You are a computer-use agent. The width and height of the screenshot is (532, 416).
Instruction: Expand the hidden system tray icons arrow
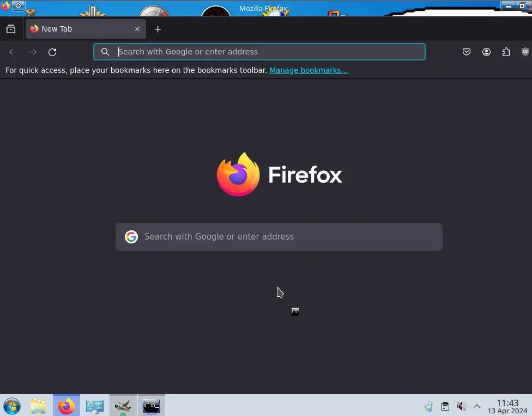point(477,406)
